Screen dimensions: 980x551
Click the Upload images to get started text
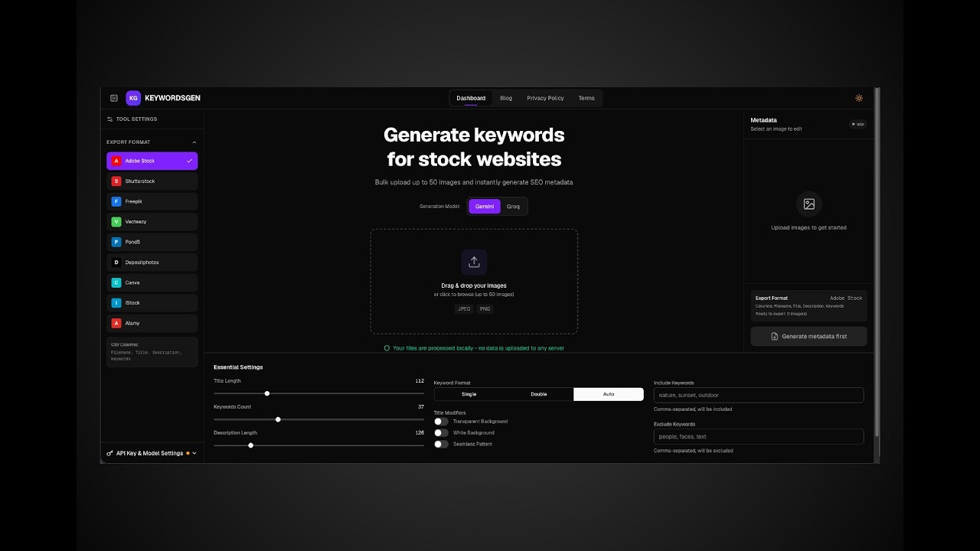click(809, 228)
